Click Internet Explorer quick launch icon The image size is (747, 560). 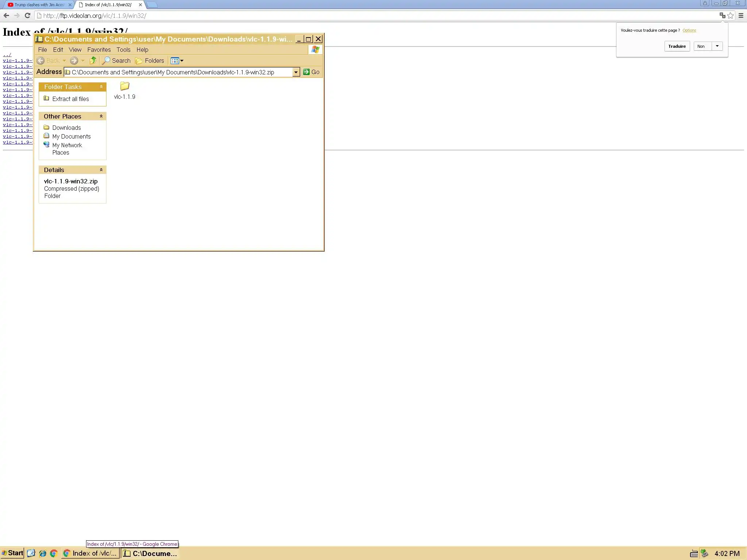click(43, 553)
